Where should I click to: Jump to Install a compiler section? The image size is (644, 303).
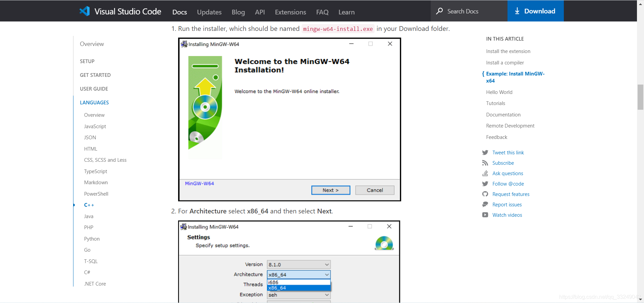click(505, 63)
